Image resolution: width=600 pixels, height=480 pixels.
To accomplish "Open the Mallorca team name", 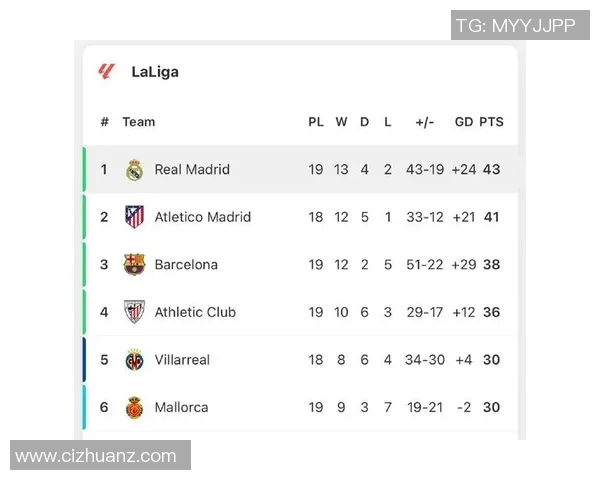I will [181, 408].
